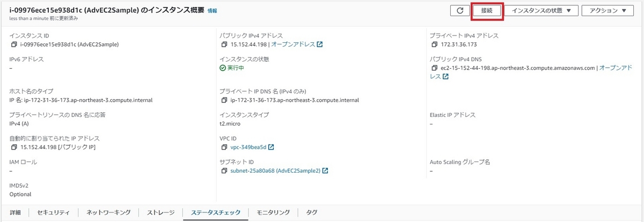Viewport: 644px width, 222px height.
Task: Copy the private IPv4 address 172.31.36.173
Action: coord(434,45)
